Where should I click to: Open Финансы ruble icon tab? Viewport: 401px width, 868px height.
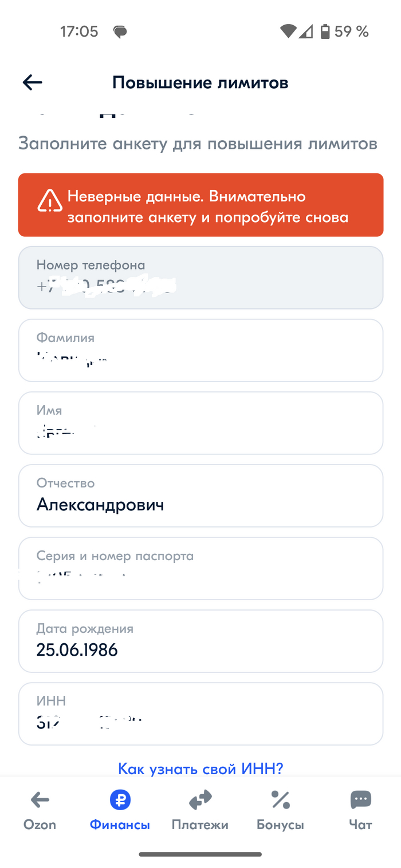(x=120, y=799)
